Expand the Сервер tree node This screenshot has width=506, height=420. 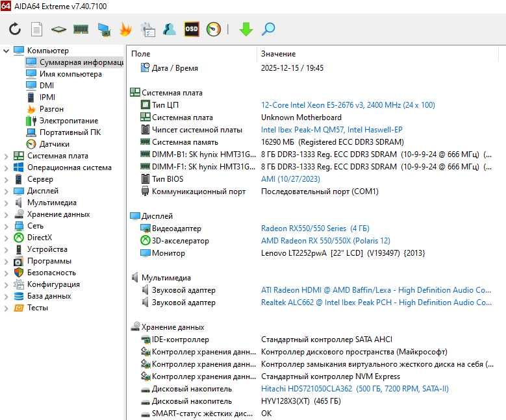(x=6, y=179)
